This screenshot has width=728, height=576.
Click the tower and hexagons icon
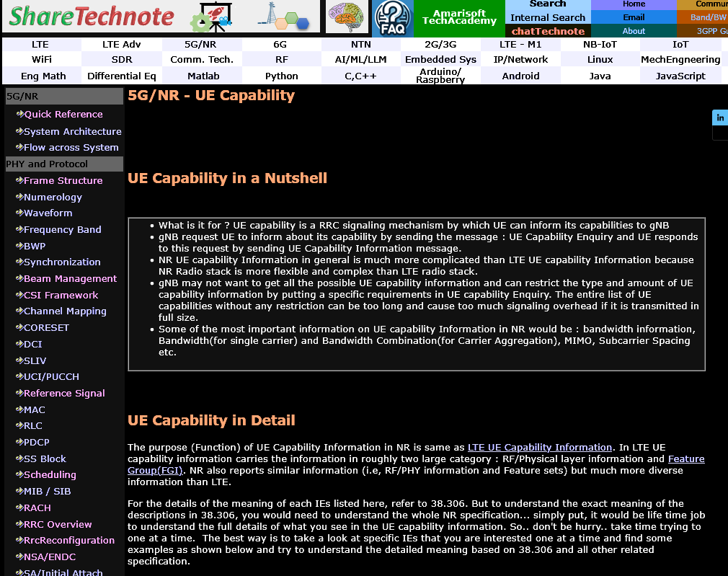tap(283, 17)
